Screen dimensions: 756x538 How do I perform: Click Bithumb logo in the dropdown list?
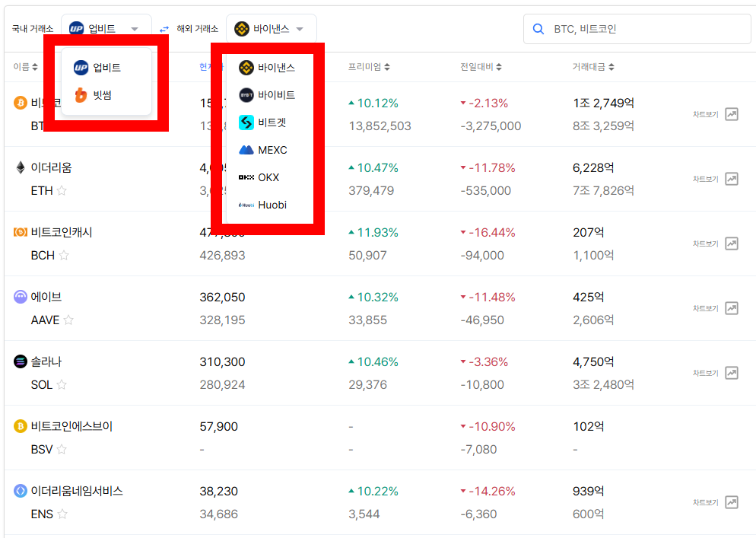tap(81, 95)
